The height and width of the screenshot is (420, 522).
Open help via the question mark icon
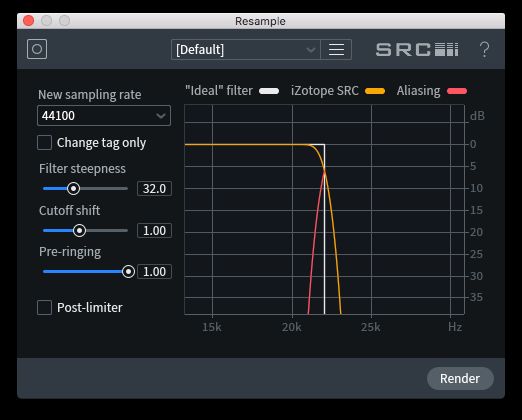click(484, 50)
